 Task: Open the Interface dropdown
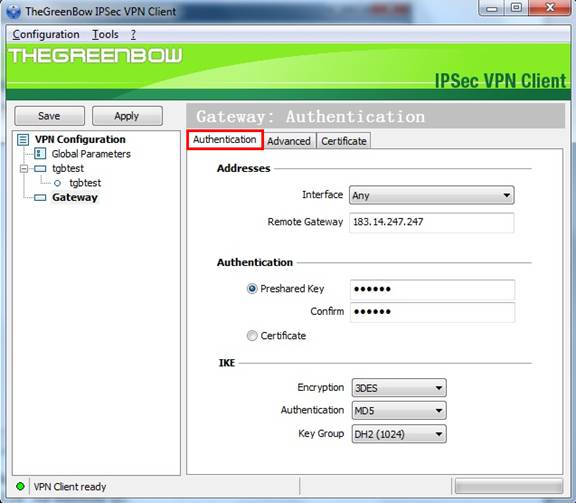pyautogui.click(x=431, y=195)
